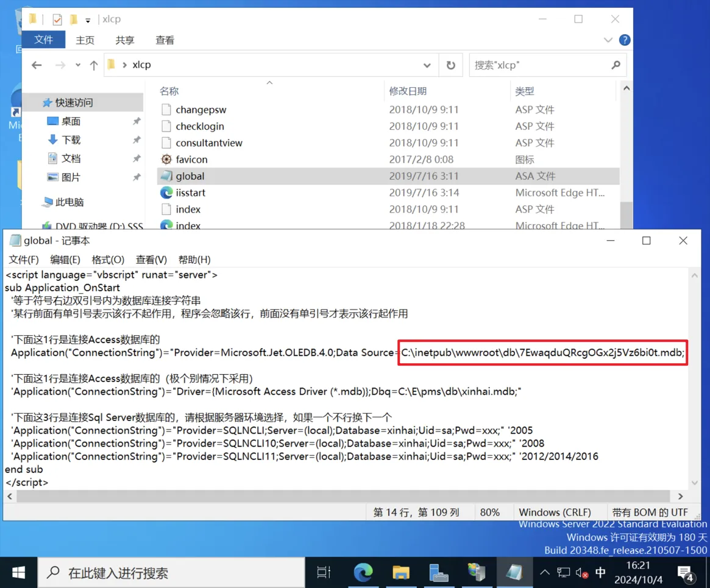Viewport: 710px width, 588px height.
Task: Go up one folder level in Explorer
Action: (x=94, y=65)
